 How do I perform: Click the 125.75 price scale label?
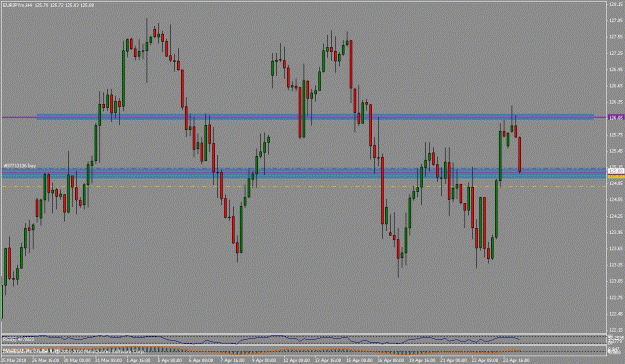click(616, 135)
